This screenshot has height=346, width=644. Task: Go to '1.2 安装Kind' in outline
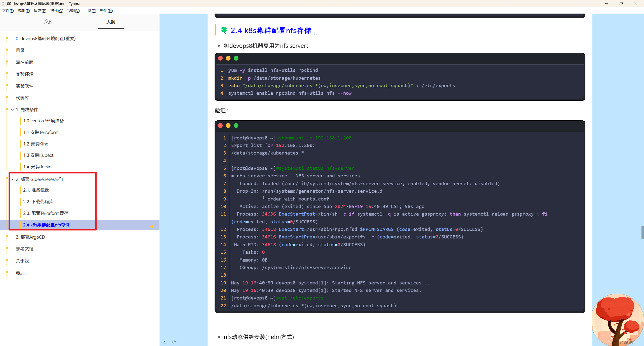[x=36, y=144]
